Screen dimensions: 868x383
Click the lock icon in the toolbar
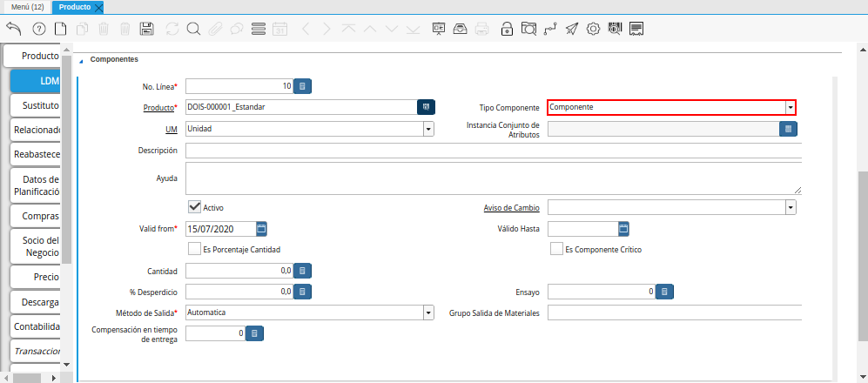[x=507, y=29]
